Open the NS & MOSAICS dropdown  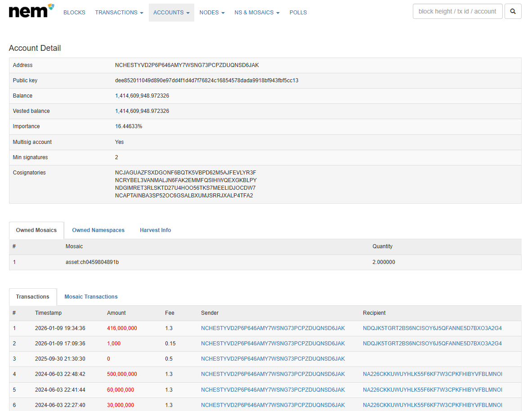click(x=257, y=12)
